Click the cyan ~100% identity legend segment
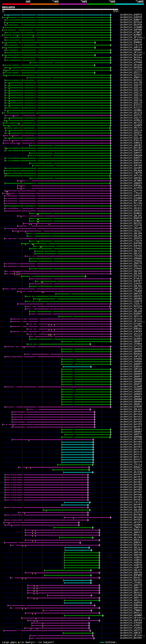The width and height of the screenshot is (146, 644). [x=130, y=4]
